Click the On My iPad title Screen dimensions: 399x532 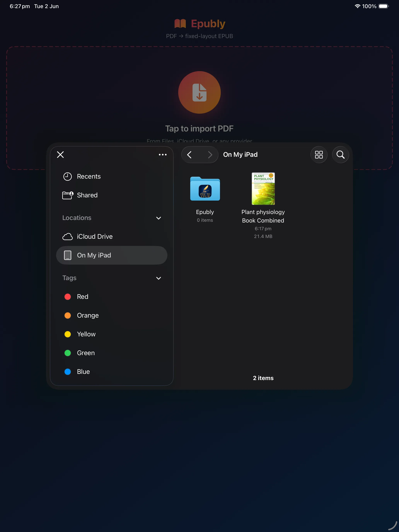(240, 154)
